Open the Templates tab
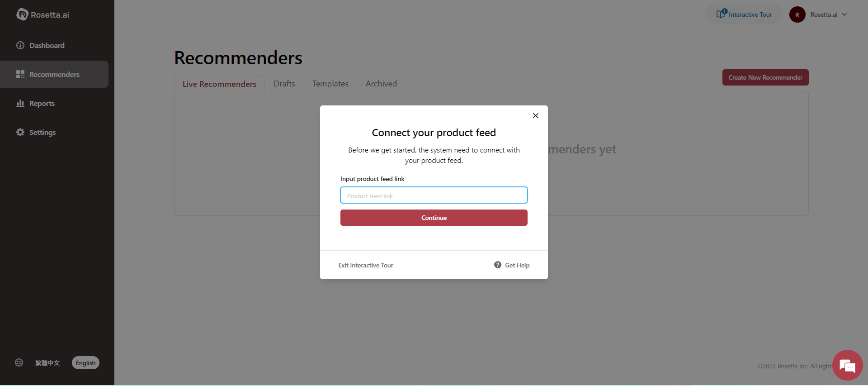The height and width of the screenshot is (386, 868). point(330,84)
